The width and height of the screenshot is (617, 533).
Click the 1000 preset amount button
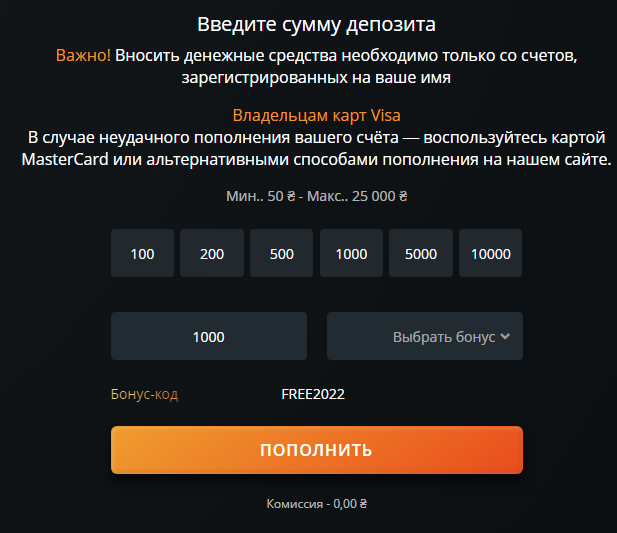pyautogui.click(x=351, y=253)
